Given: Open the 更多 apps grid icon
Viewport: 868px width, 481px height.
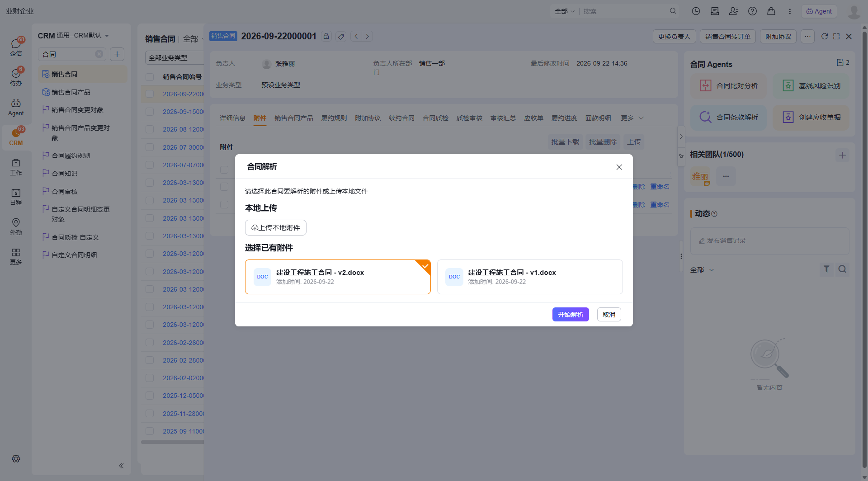Looking at the screenshot, I should [16, 257].
